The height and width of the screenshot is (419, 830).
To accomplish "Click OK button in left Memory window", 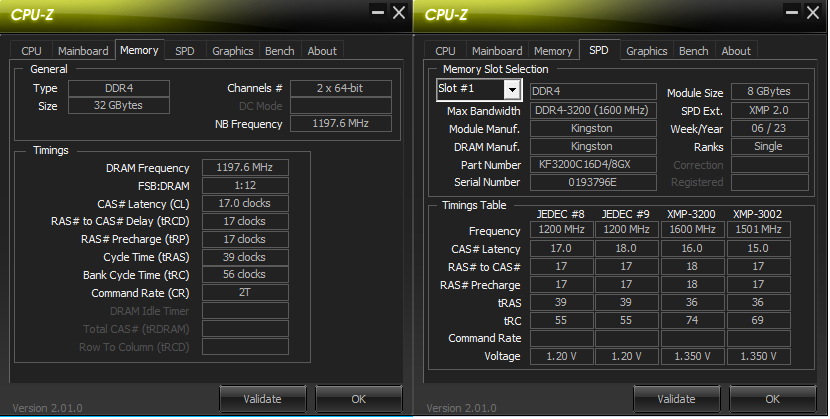I will (358, 399).
